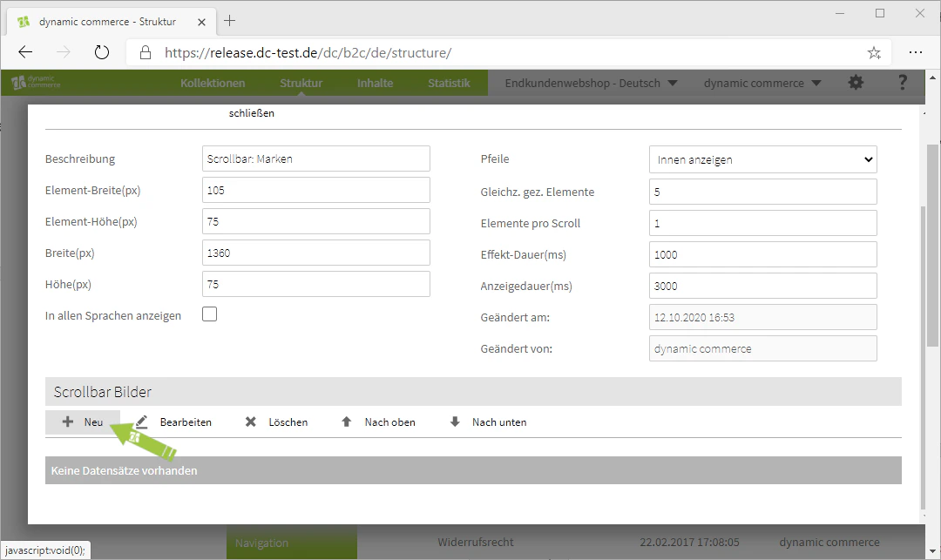The width and height of the screenshot is (941, 560).
Task: Click the dynamic commerce logo
Action: click(x=36, y=82)
